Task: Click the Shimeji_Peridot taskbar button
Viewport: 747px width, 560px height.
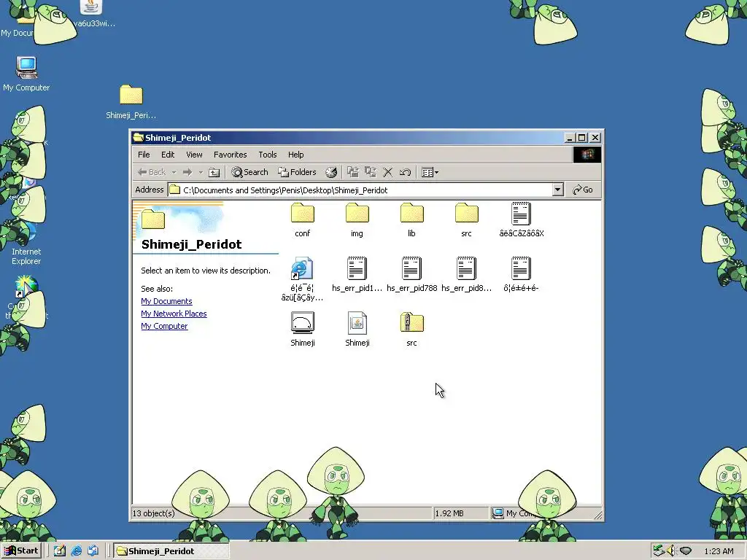Action: tap(171, 551)
